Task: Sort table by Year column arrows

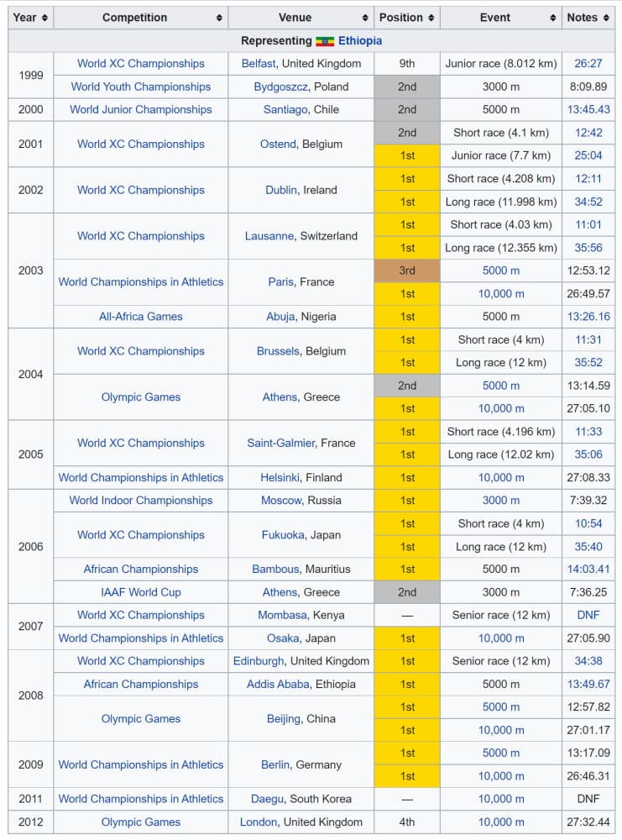Action: click(x=44, y=18)
